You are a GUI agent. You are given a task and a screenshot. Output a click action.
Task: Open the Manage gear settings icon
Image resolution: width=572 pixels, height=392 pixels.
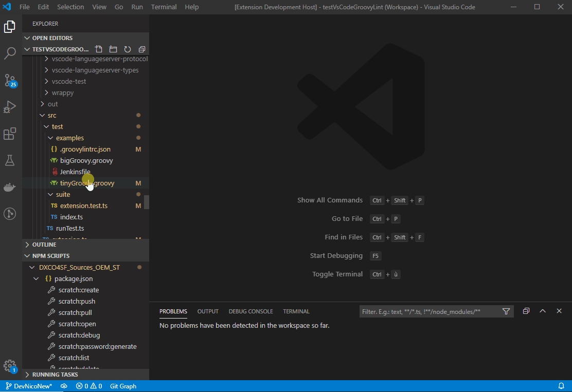pyautogui.click(x=10, y=365)
